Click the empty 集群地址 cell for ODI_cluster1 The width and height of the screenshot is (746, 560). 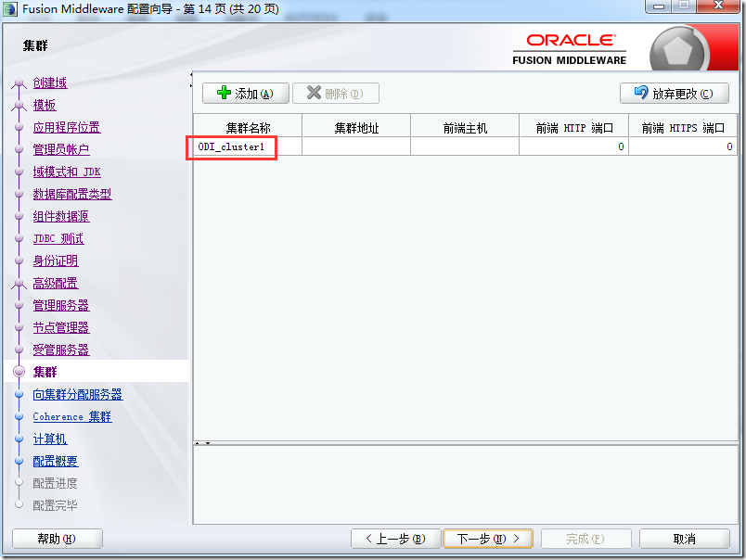click(x=356, y=146)
